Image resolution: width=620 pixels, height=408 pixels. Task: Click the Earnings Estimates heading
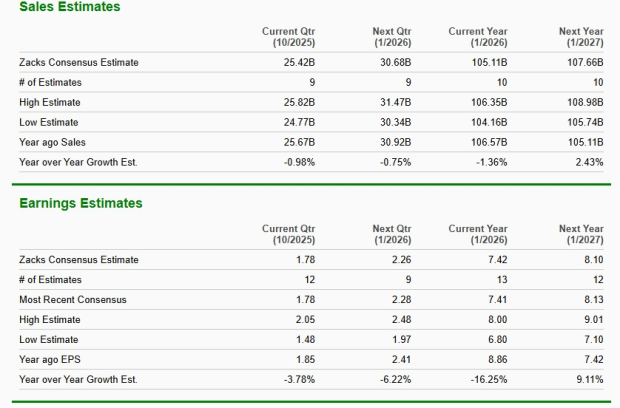click(x=81, y=204)
